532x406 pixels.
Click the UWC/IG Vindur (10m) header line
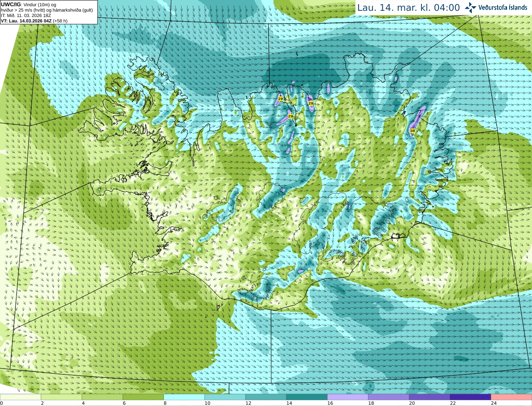pyautogui.click(x=28, y=5)
